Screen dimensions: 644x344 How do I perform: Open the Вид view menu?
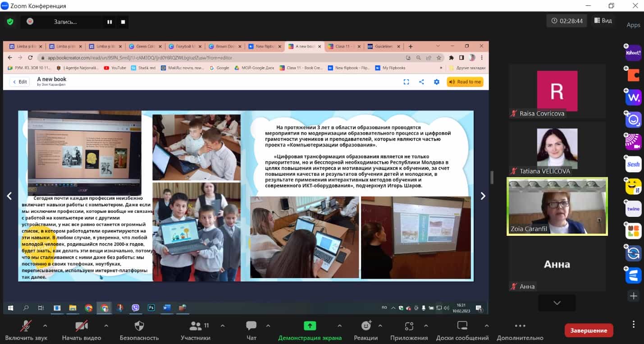point(603,21)
